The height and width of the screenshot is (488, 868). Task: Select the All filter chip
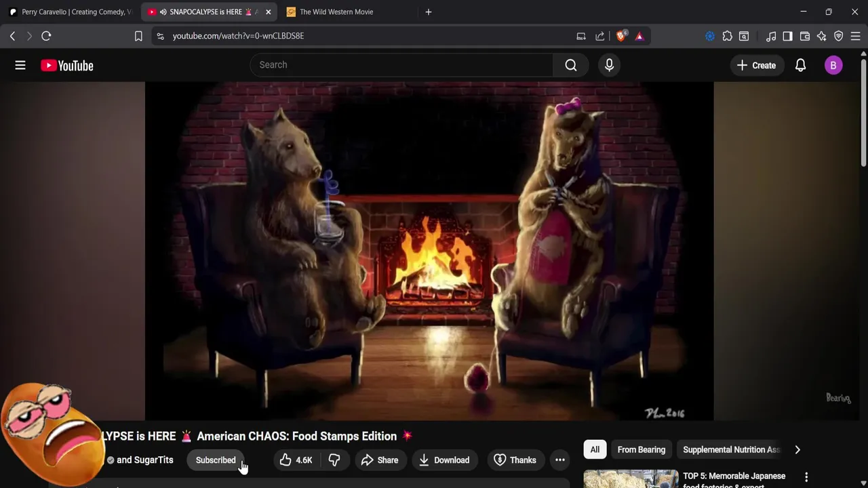tap(595, 449)
